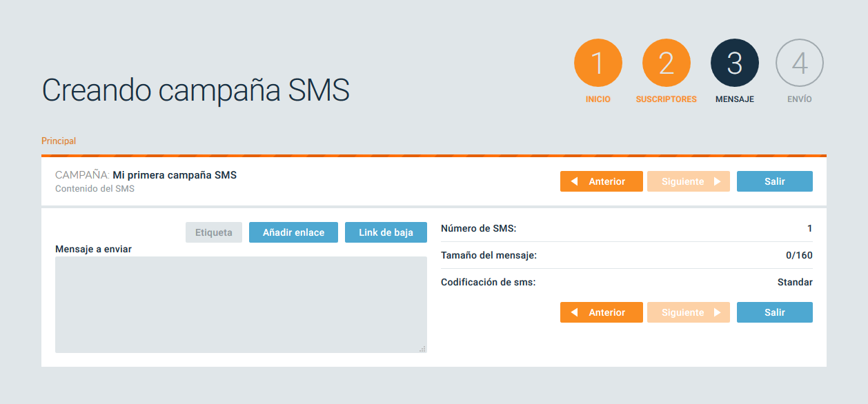Jump to the step 4 outlined circle
868x404 pixels.
pos(800,63)
